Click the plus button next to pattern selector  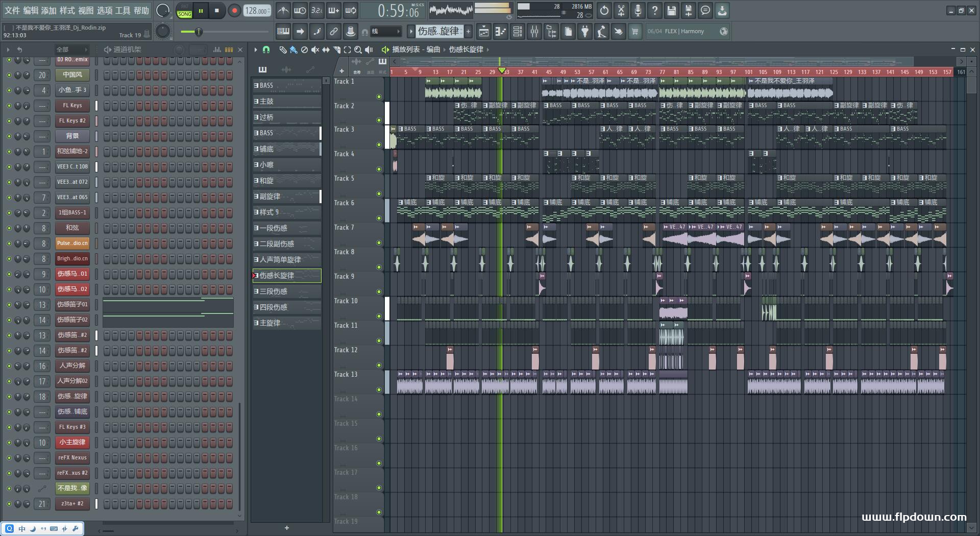coord(469,32)
